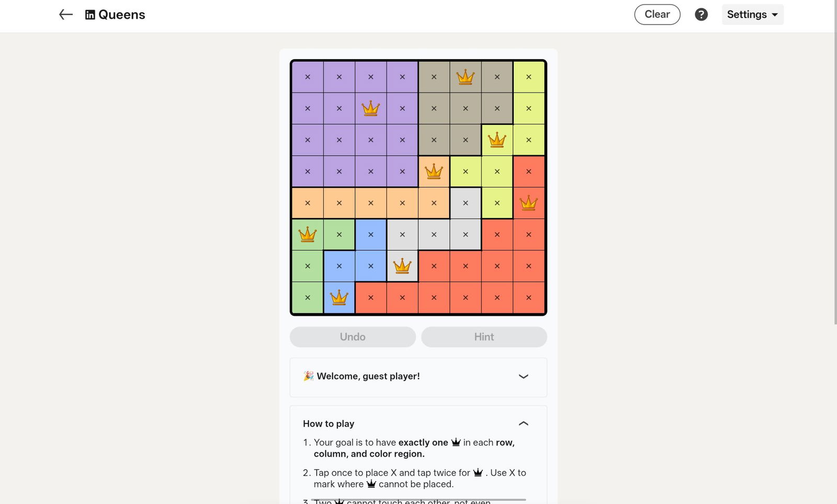Screen dimensions: 837x504
Task: Toggle the X in the grid's bottom-right corner cell
Action: (528, 297)
